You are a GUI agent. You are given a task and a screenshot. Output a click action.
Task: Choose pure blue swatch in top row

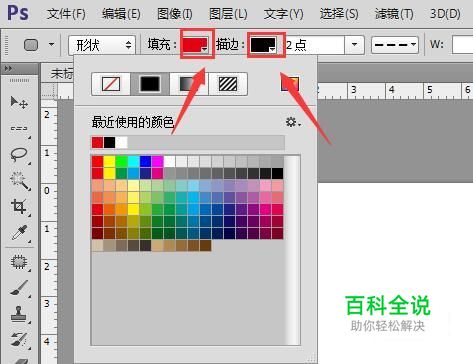[145, 161]
